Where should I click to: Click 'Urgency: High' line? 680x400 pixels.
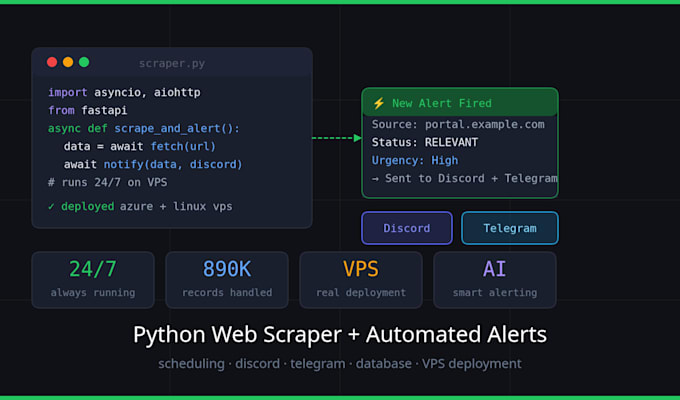coord(415,161)
